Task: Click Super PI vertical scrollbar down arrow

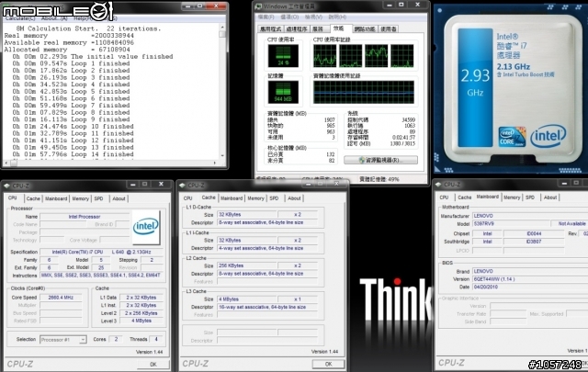Action: 222,155
